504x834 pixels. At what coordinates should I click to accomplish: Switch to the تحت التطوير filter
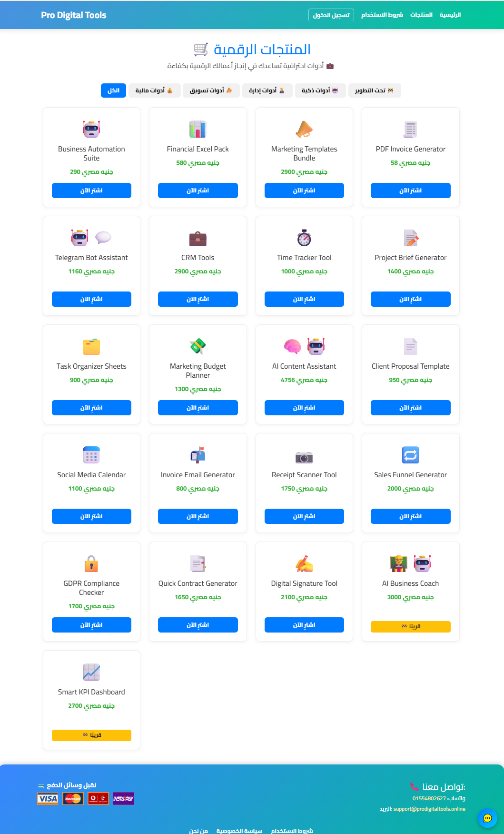(x=374, y=90)
